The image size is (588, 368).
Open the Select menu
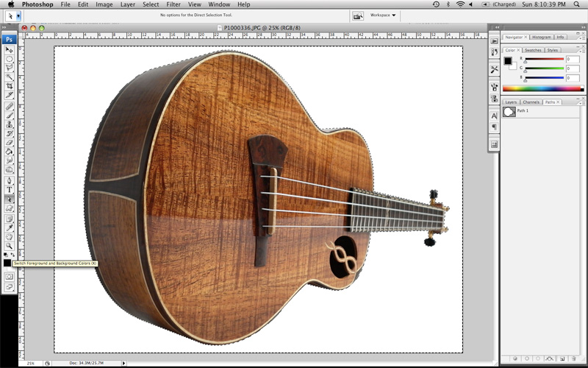(x=151, y=4)
